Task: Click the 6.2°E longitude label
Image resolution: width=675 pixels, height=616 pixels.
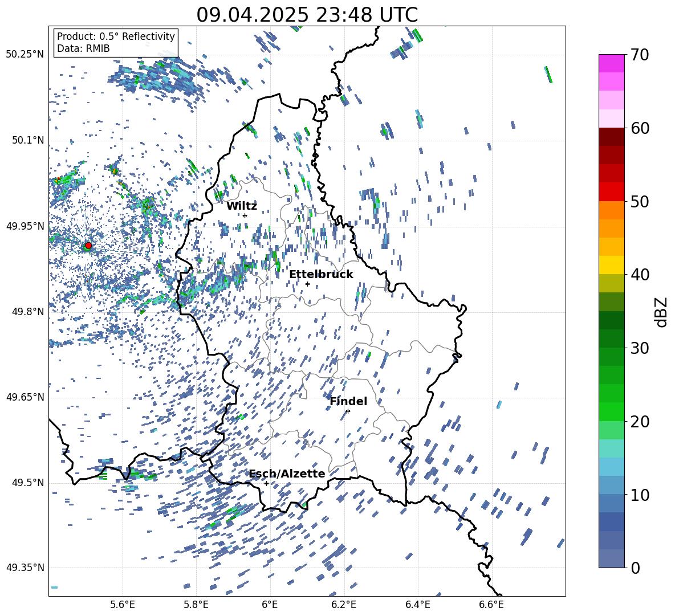Action: (344, 605)
